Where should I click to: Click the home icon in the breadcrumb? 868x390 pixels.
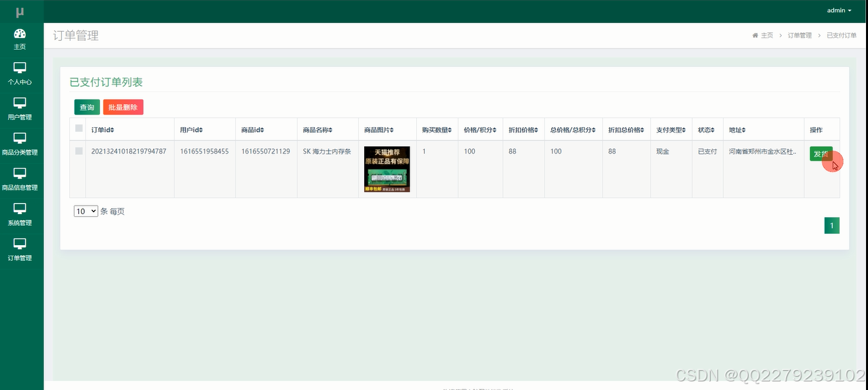(x=755, y=36)
